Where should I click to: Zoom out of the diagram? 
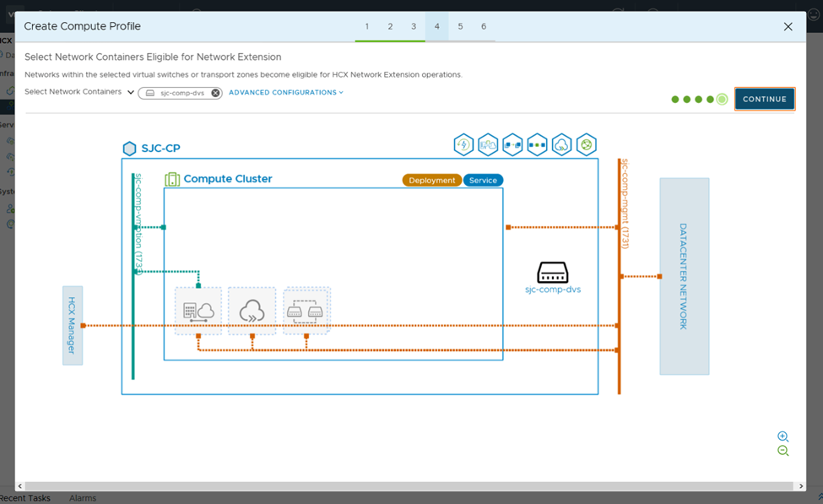point(782,452)
